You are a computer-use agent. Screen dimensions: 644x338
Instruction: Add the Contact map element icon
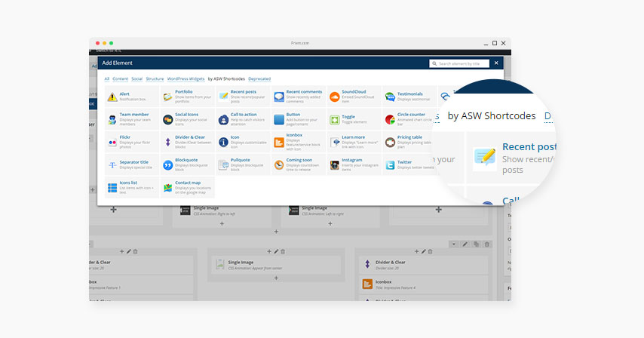point(167,188)
